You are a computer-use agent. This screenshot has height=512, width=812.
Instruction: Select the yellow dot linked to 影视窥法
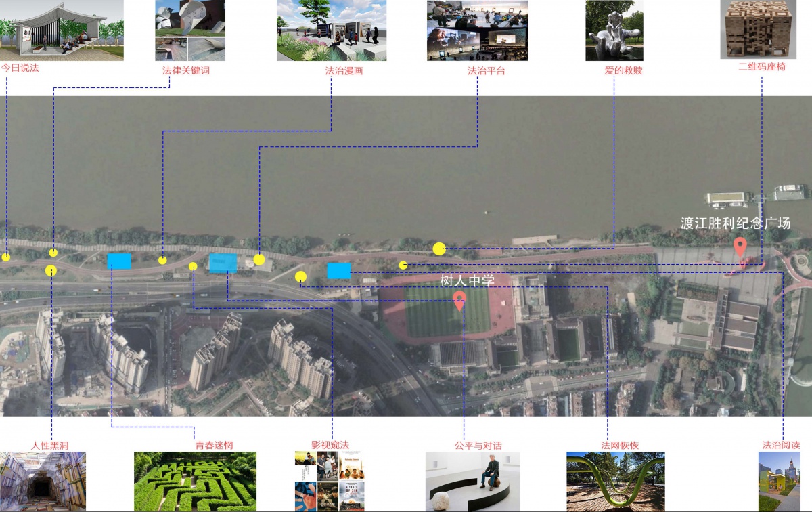[x=193, y=266]
